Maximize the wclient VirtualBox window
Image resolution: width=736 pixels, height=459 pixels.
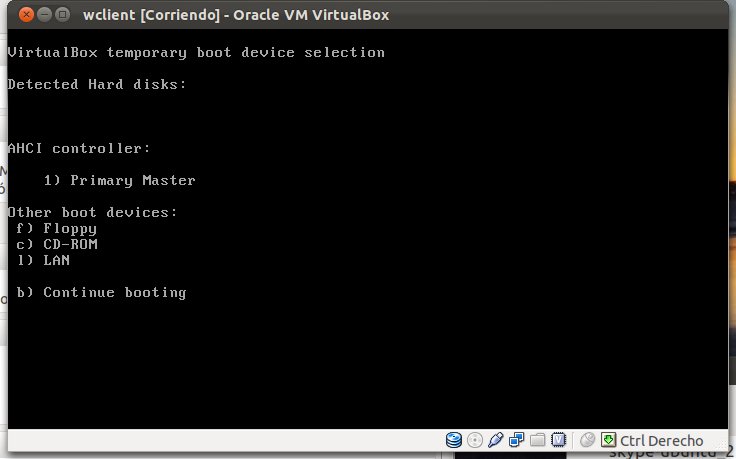point(62,15)
